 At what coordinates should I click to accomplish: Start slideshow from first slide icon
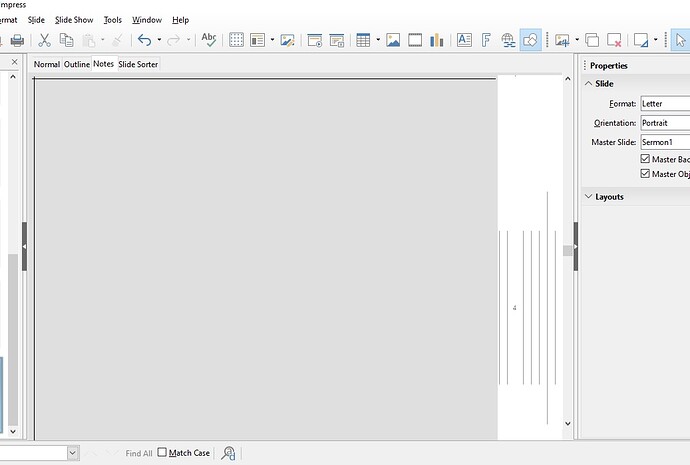tap(315, 40)
